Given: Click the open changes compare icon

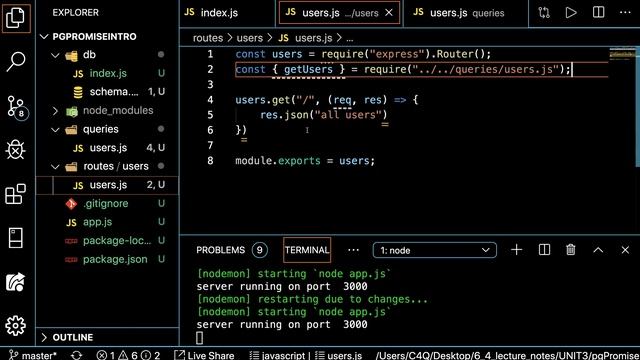Looking at the screenshot, I should click(x=544, y=13).
